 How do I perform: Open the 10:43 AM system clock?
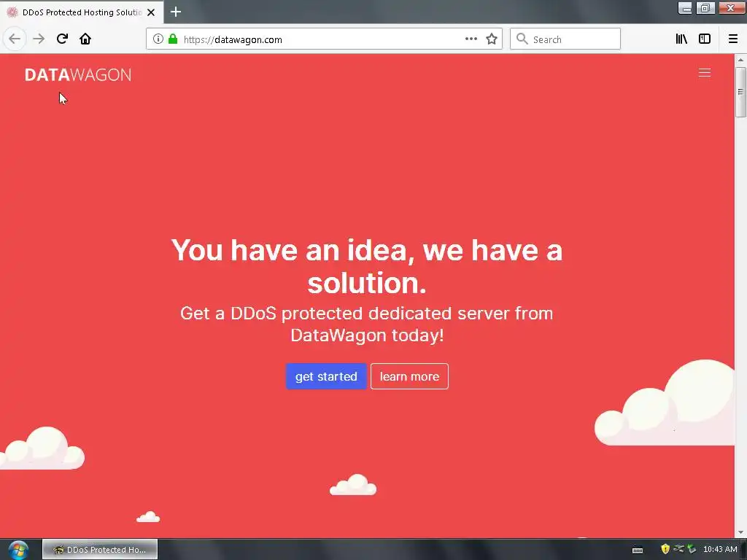click(x=720, y=549)
